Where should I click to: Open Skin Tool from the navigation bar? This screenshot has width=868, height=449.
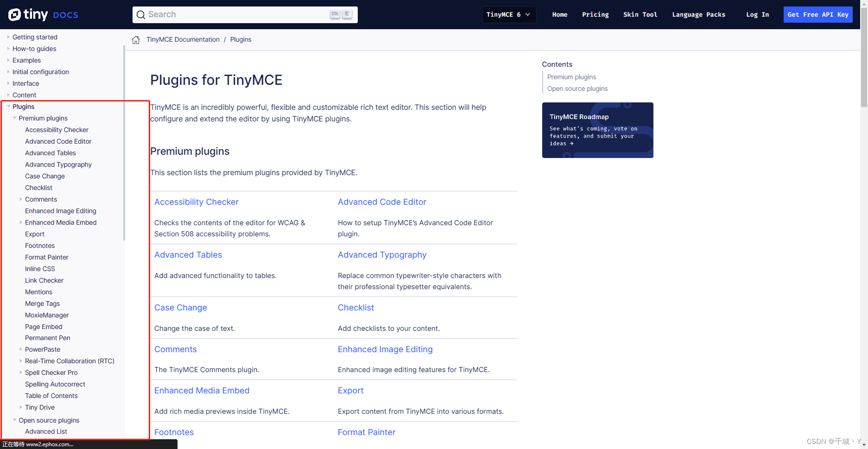[640, 14]
